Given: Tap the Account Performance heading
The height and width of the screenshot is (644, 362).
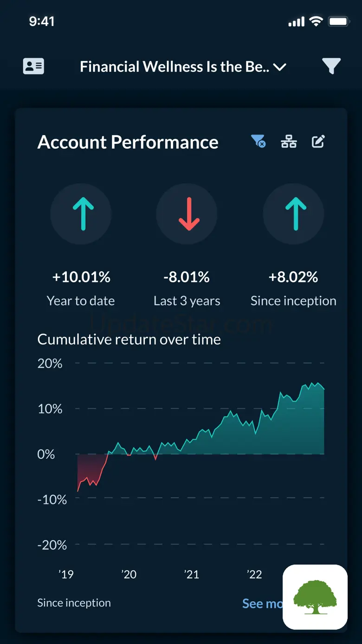Looking at the screenshot, I should tap(128, 142).
